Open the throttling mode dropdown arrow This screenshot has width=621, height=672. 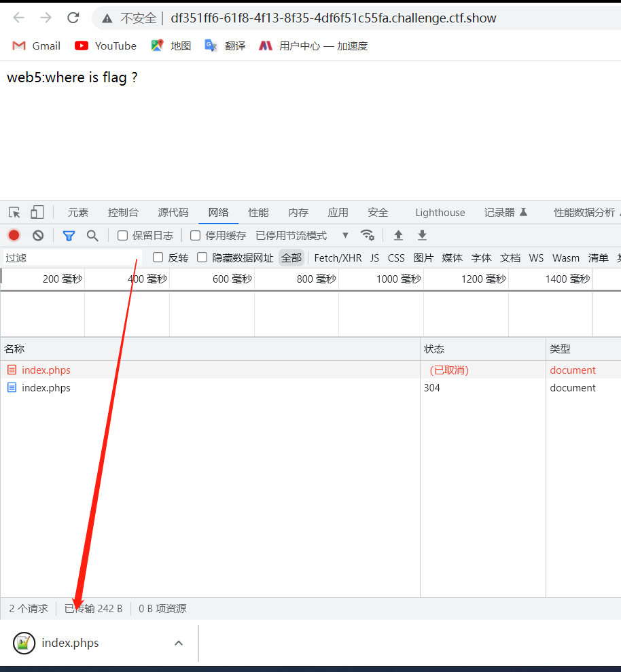pos(345,235)
